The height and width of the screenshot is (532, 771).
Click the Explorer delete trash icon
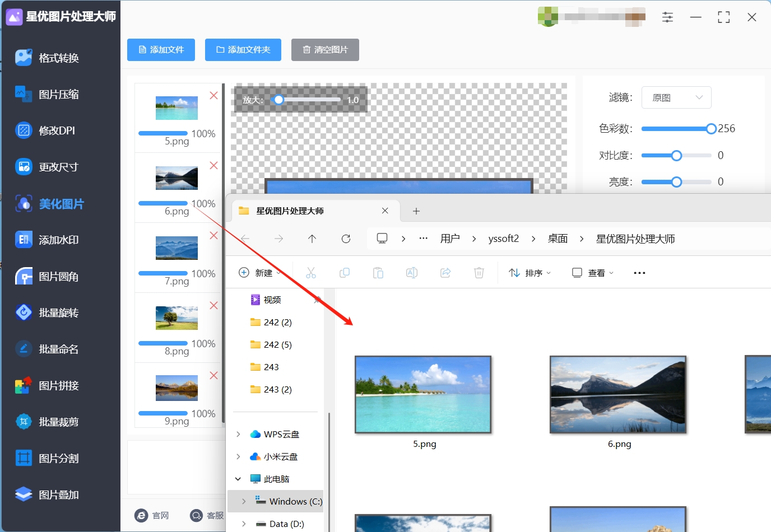click(479, 273)
